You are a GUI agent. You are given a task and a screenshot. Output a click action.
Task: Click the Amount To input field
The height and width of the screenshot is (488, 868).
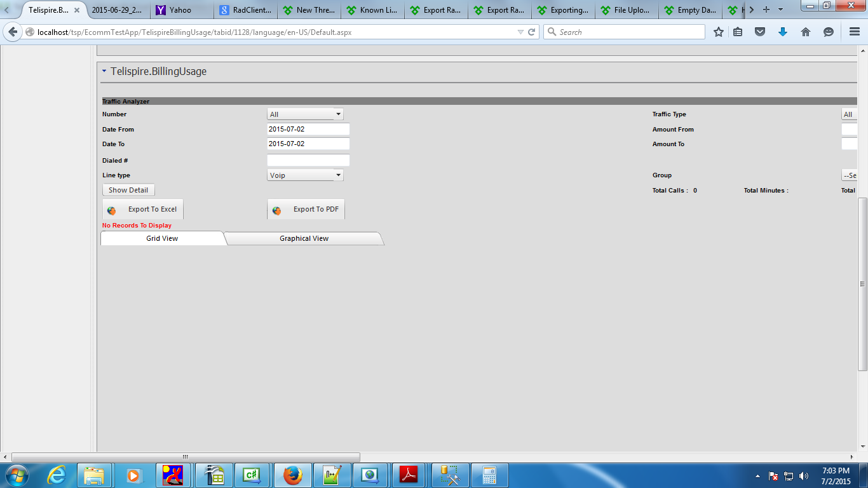pyautogui.click(x=850, y=144)
